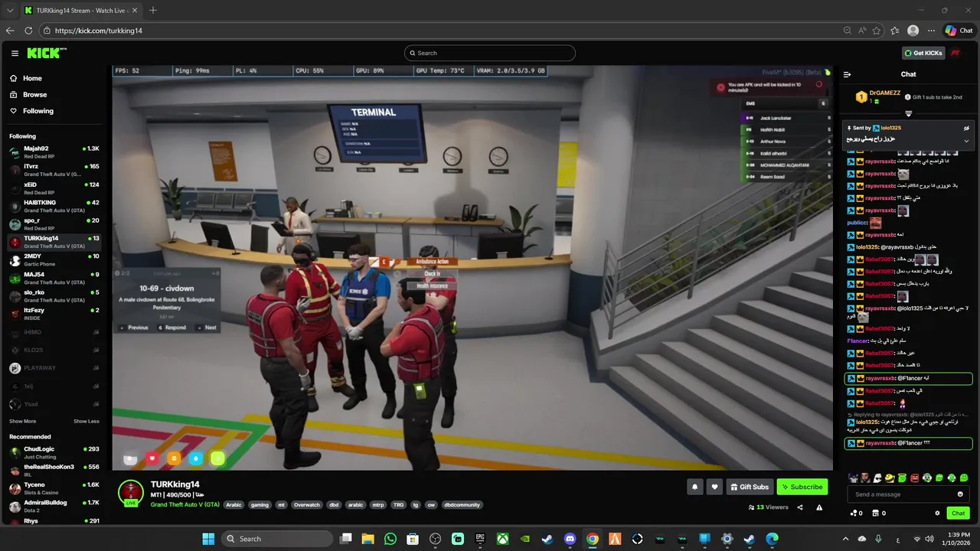This screenshot has height=551, width=980.
Task: Open spo_r channel in the Following list
Action: [54, 223]
